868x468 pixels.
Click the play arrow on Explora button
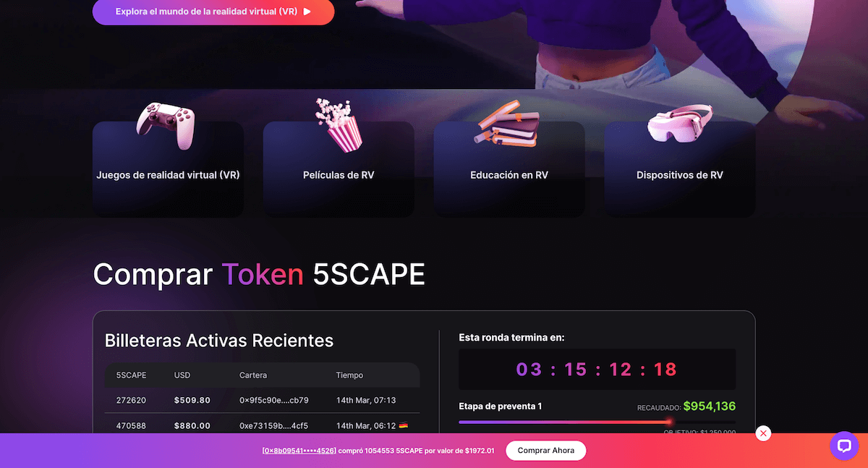pos(307,12)
